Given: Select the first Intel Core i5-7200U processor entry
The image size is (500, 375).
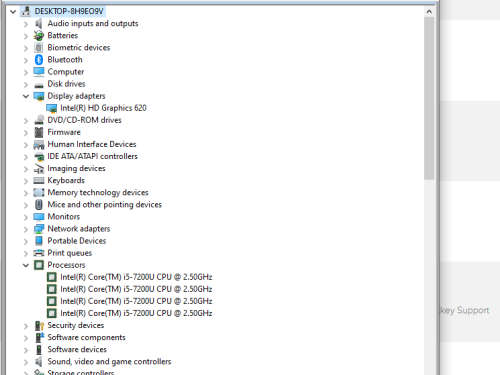Looking at the screenshot, I should pyautogui.click(x=136, y=277).
